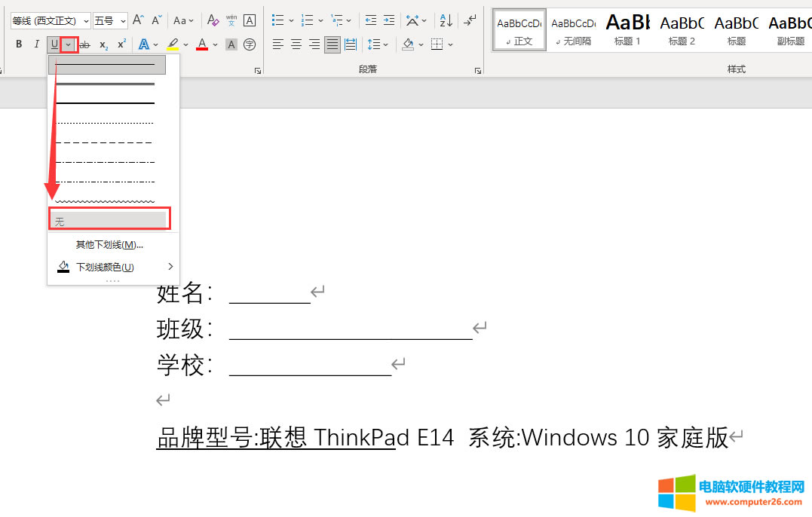The height and width of the screenshot is (517, 812).
Task: Select the double-line underline style
Action: pos(107,84)
